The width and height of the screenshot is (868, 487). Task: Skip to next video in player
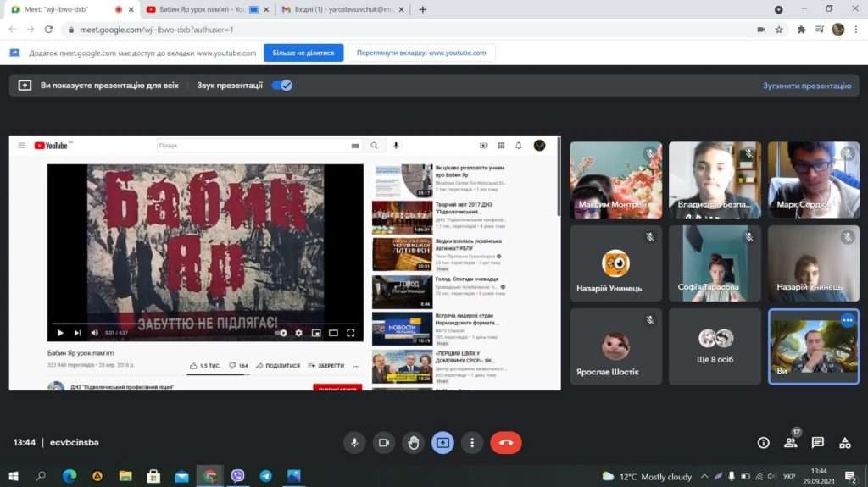77,333
